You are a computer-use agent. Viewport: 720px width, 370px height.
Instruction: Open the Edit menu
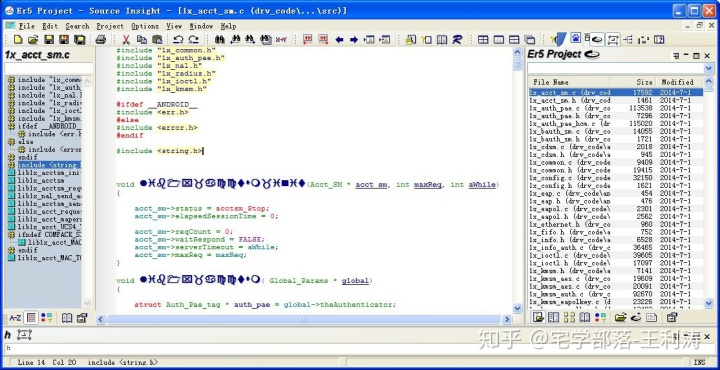[x=50, y=26]
